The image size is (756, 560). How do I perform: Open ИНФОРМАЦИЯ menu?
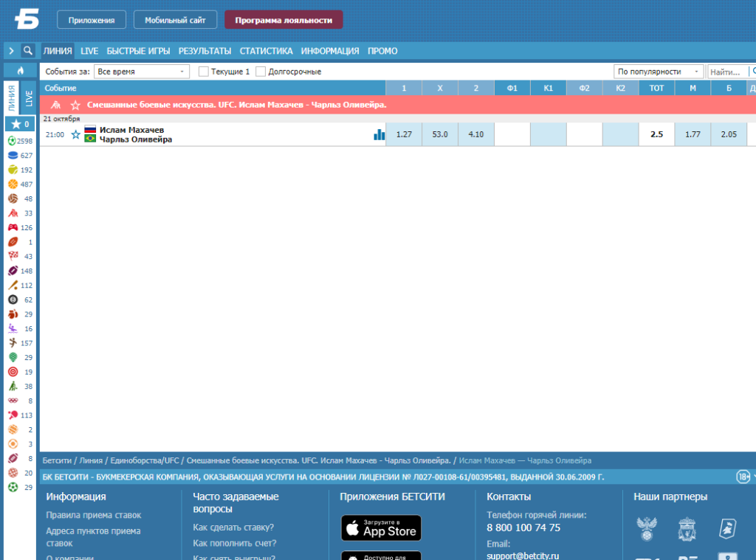[x=330, y=51]
